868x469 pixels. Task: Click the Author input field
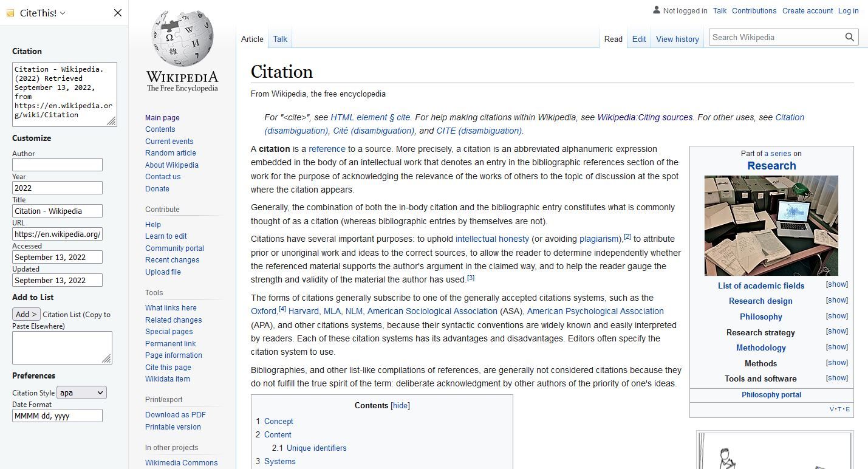click(57, 165)
